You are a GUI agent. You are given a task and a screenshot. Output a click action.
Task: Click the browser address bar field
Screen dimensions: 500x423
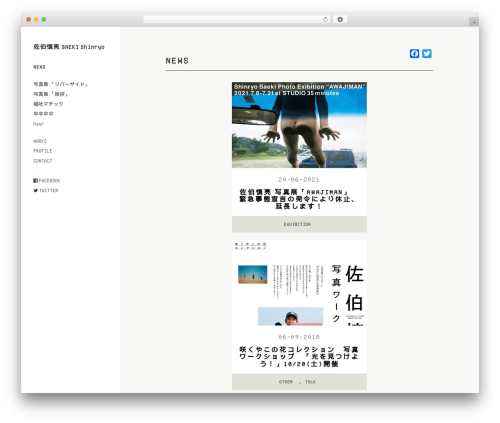click(237, 20)
